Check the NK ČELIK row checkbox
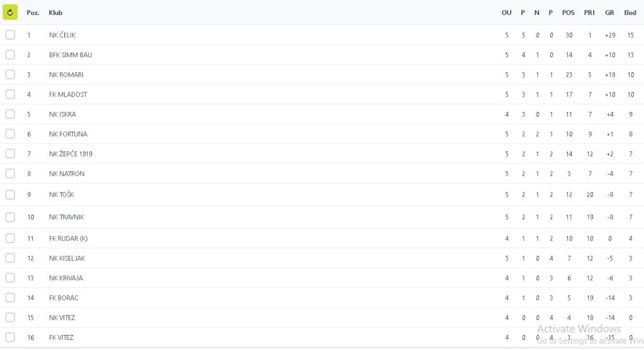 10,35
